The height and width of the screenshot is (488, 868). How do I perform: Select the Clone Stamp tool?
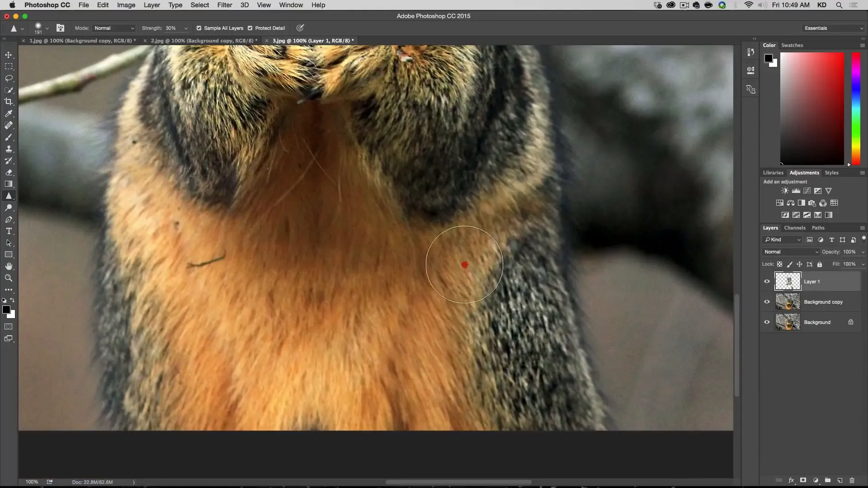click(8, 148)
